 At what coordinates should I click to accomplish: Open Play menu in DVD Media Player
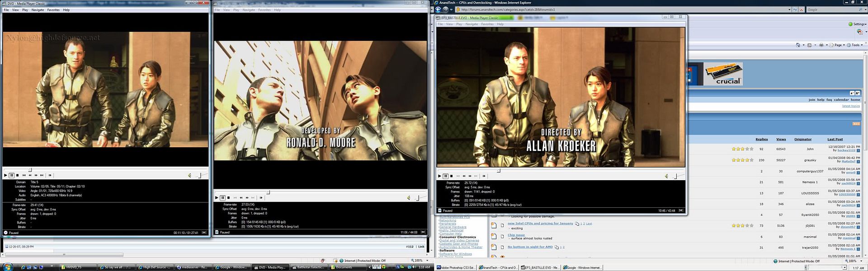point(25,10)
